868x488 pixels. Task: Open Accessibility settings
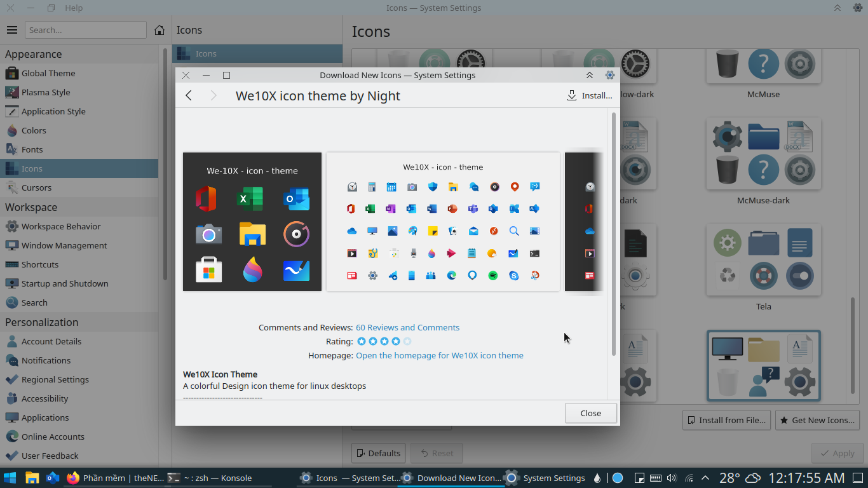click(79, 398)
